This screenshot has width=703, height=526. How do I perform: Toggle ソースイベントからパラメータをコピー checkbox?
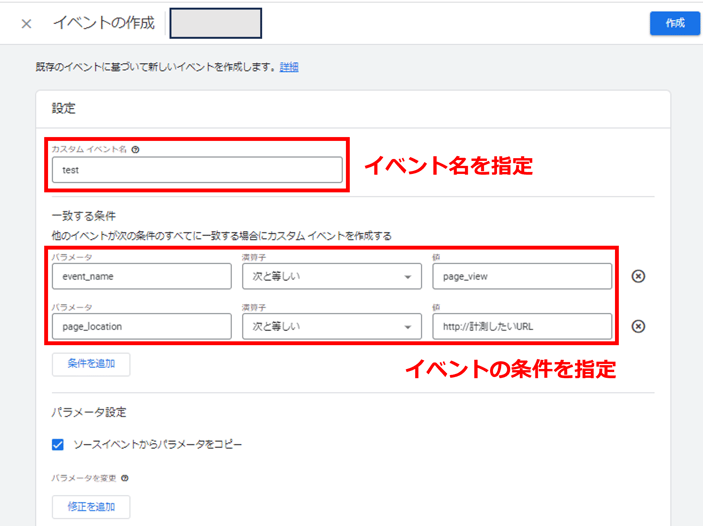coord(58,444)
